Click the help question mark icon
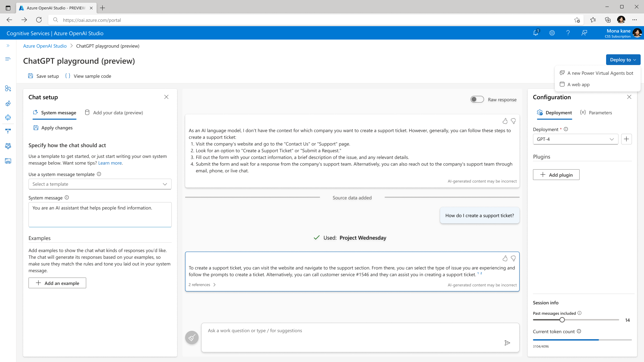Image resolution: width=644 pixels, height=362 pixels. pos(568,33)
